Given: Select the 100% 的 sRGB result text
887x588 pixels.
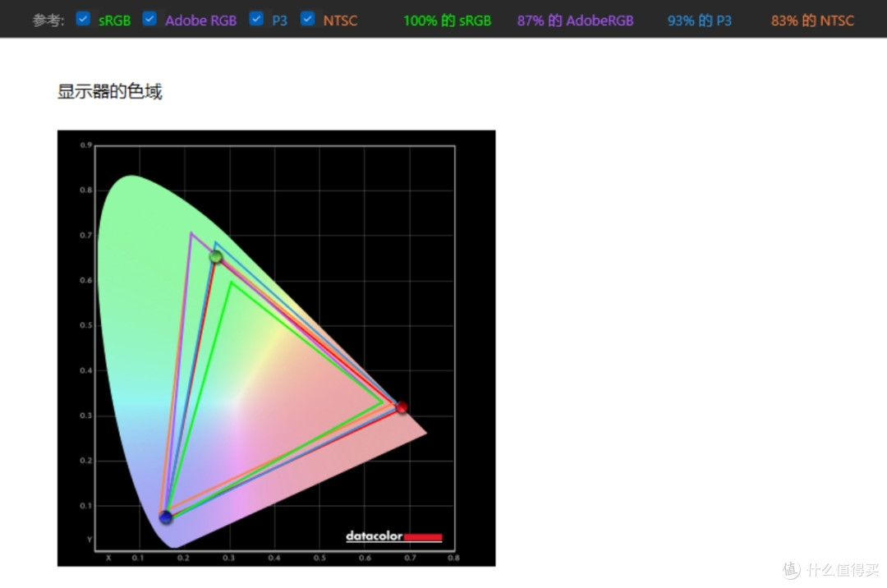Looking at the screenshot, I should [447, 21].
